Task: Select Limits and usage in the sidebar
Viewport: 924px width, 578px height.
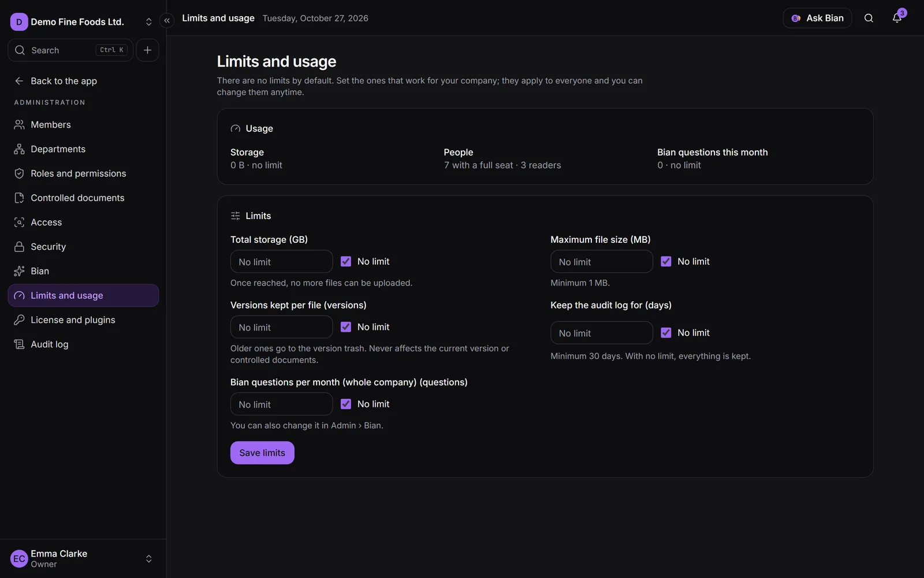Action: pos(83,295)
